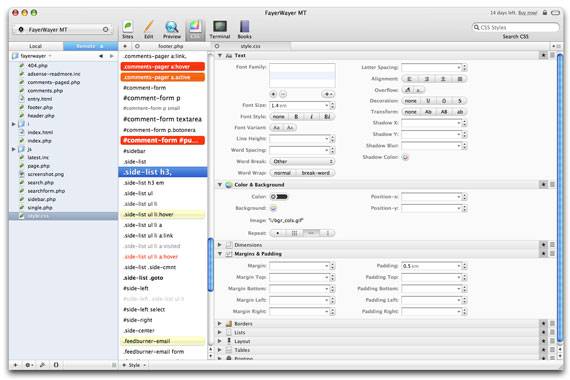Expand the js folder in file tree
The image size is (570, 380).
14,149
